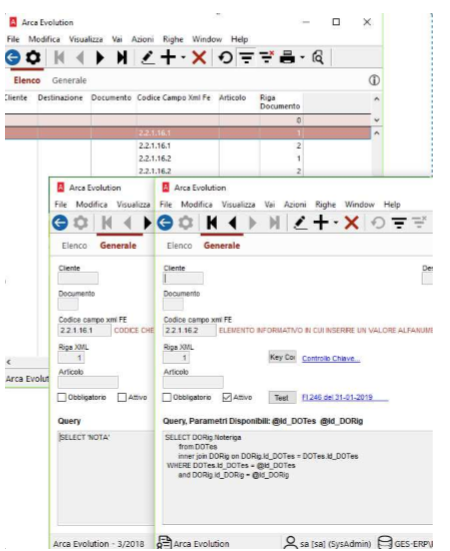Clear filter icon in top window toolbar

click(267, 57)
